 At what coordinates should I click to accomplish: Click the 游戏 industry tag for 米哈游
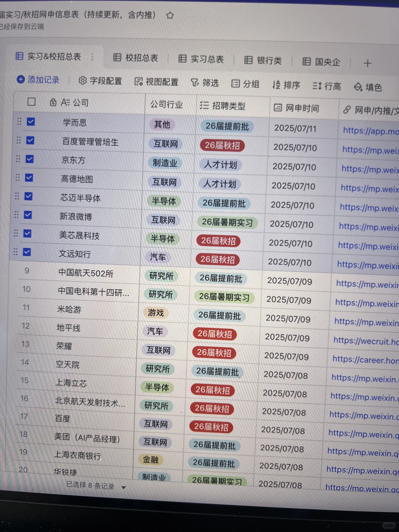[156, 313]
